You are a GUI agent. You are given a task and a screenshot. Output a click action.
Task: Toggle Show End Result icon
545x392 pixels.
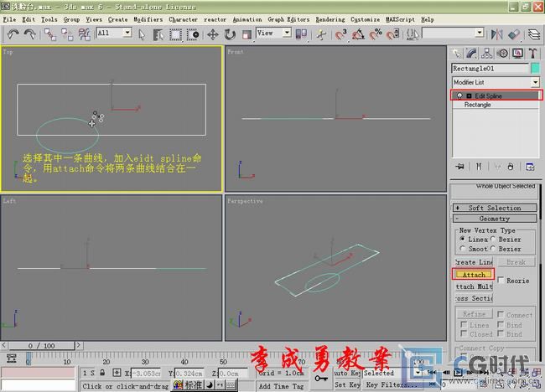479,167
